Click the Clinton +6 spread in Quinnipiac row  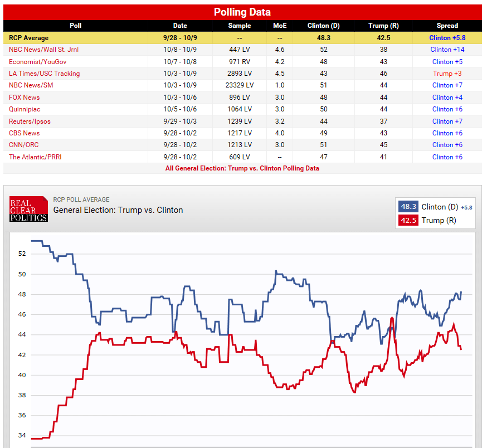tap(447, 109)
